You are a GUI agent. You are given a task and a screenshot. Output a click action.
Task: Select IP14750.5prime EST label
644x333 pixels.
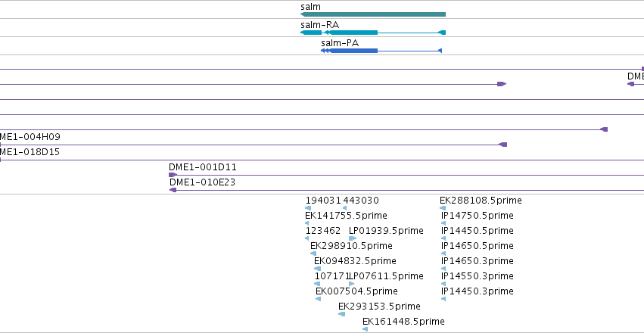478,216
